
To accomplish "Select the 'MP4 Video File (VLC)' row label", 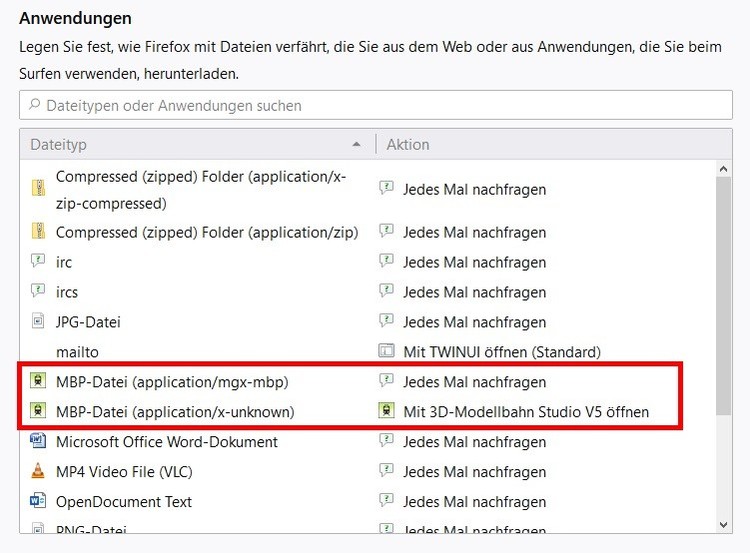I will click(x=124, y=472).
